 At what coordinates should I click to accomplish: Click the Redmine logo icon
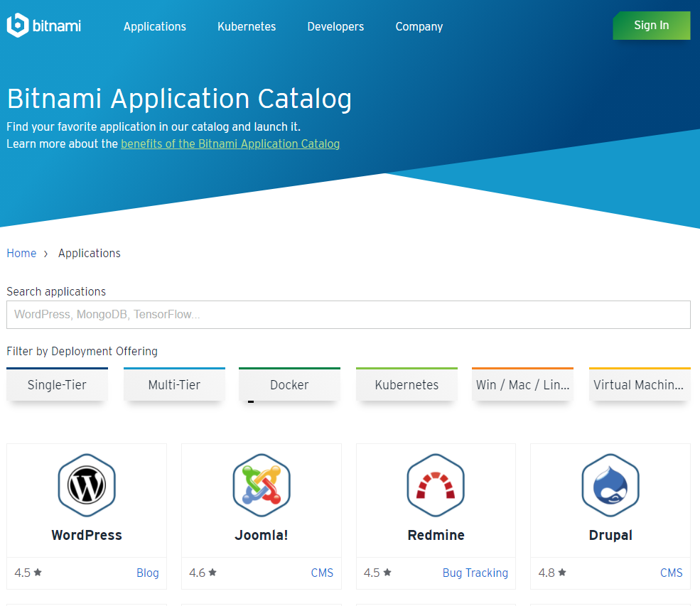point(436,485)
